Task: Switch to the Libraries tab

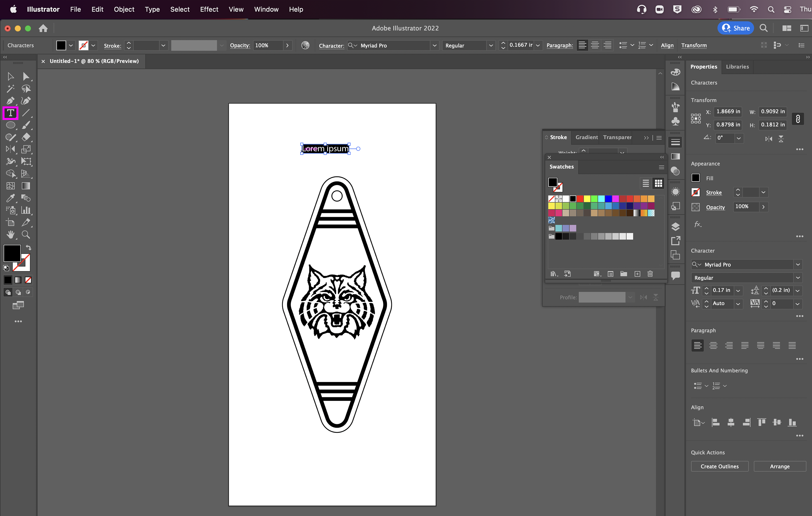Action: tap(737, 67)
